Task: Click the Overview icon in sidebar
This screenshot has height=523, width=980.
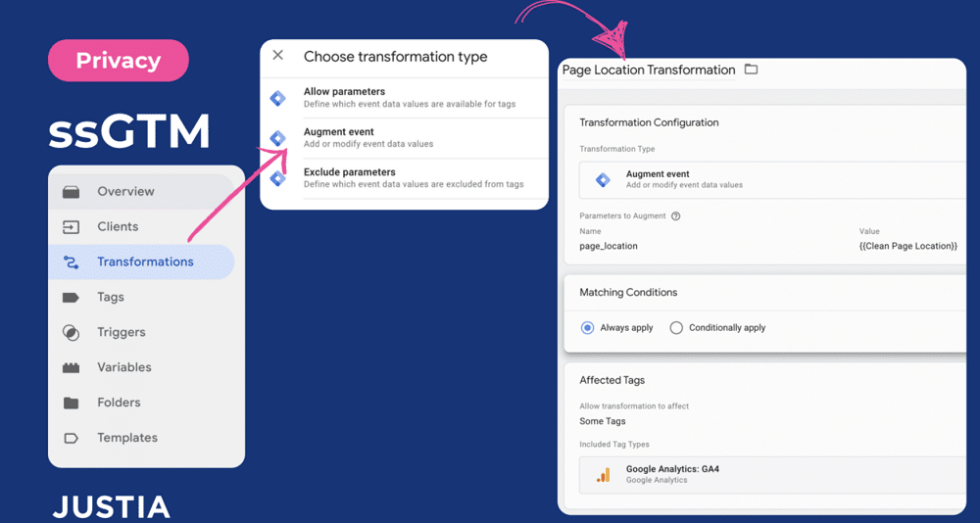Action: [72, 192]
